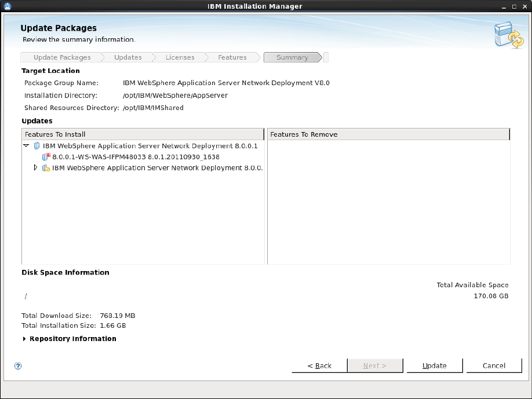
Task: Close the IBM Installation Manager window
Action: click(x=525, y=6)
